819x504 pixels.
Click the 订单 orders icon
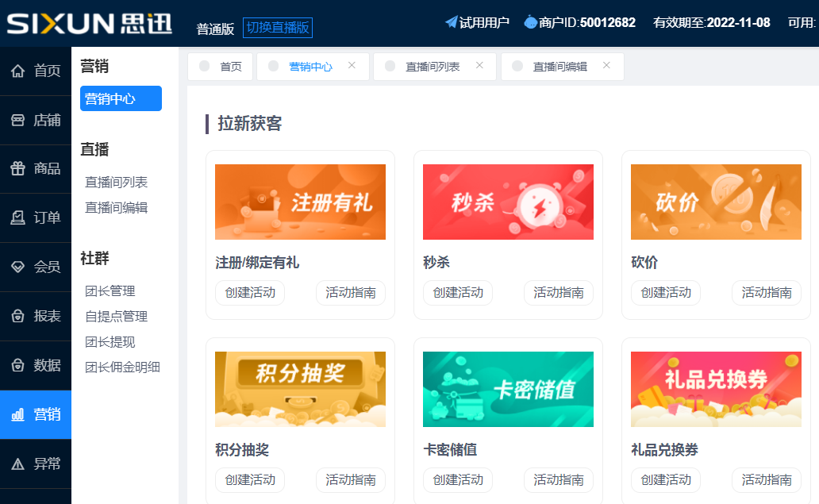pos(19,217)
